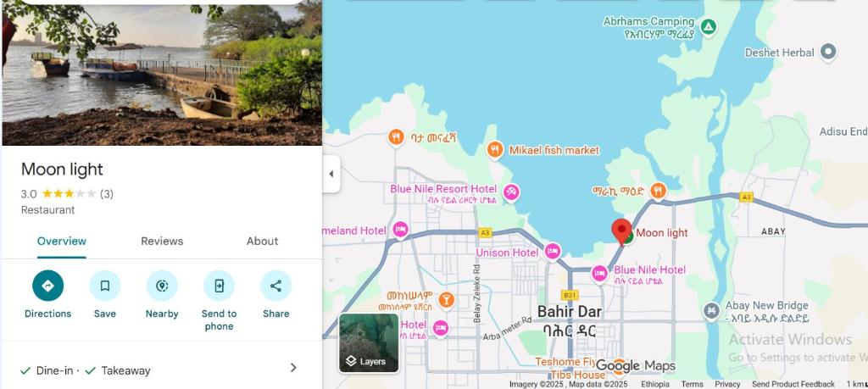The width and height of the screenshot is (868, 389).
Task: Open the Layers map type switcher
Action: coord(369,343)
